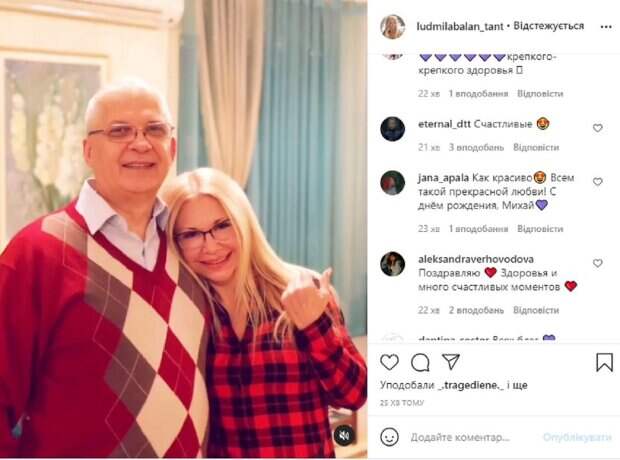
Task: Reply to jana_apala's comment
Action: pyautogui.click(x=540, y=229)
